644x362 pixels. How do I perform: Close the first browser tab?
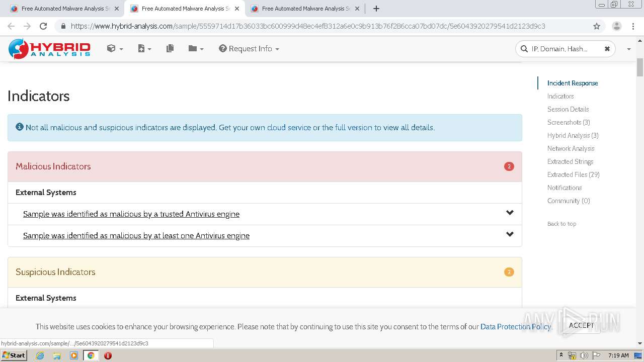(x=116, y=9)
